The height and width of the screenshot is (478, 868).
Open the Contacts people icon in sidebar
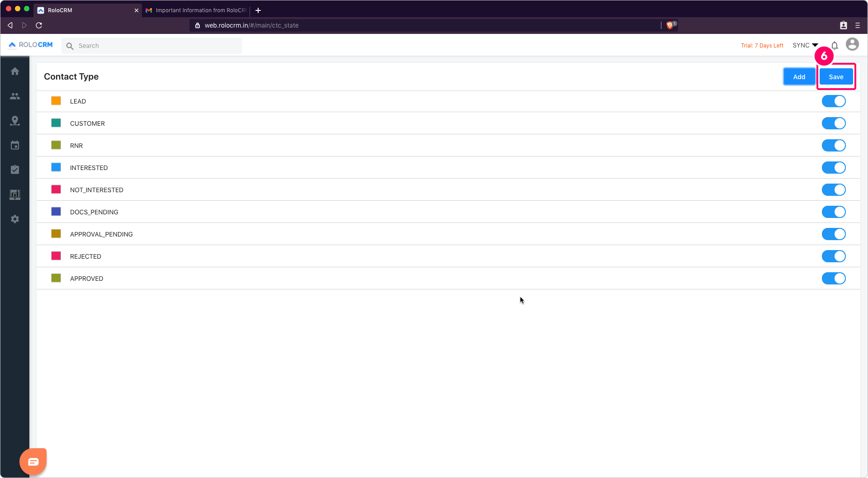15,96
